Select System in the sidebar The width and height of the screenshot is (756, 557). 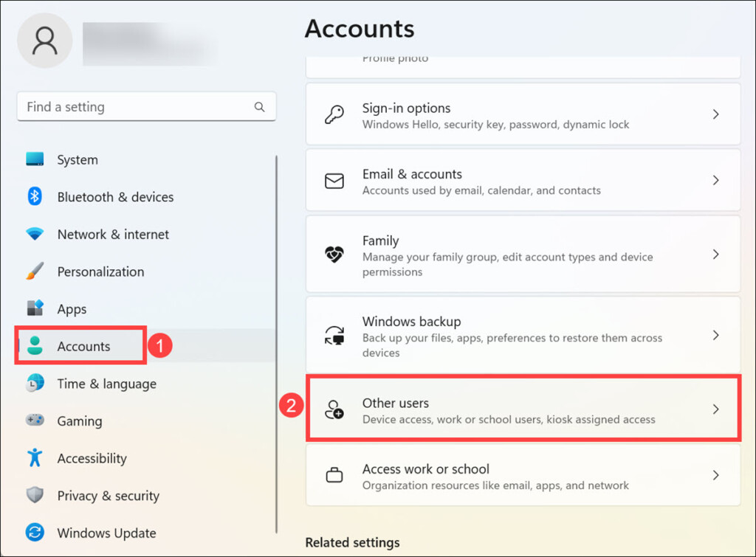[x=77, y=159]
